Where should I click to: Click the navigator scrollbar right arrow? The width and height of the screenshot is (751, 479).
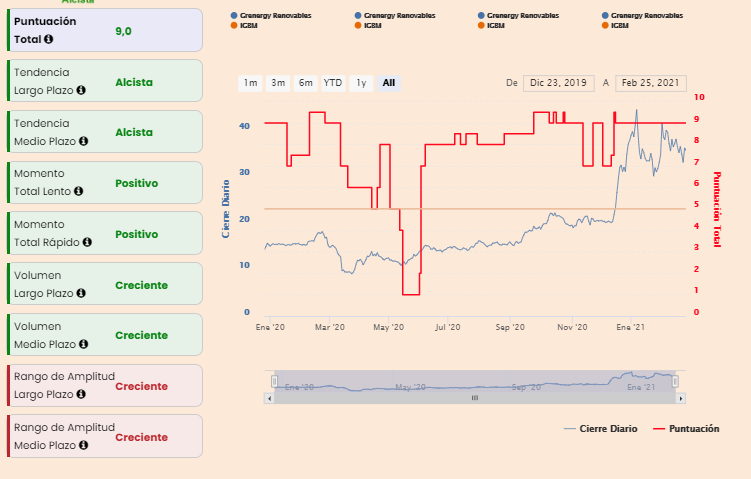pos(681,398)
